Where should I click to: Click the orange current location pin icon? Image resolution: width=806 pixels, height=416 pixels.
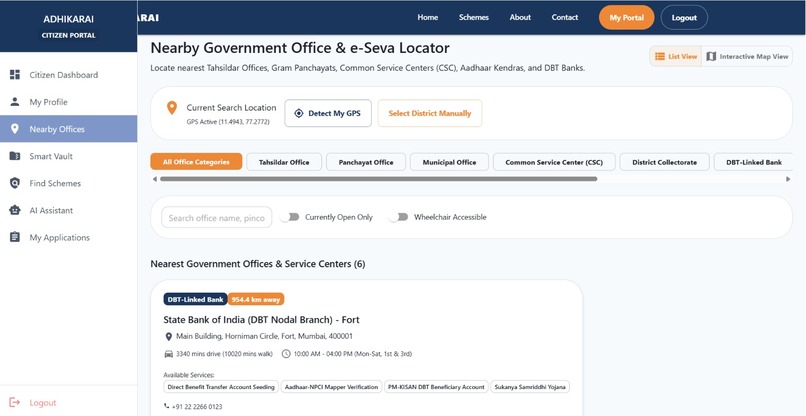point(172,108)
